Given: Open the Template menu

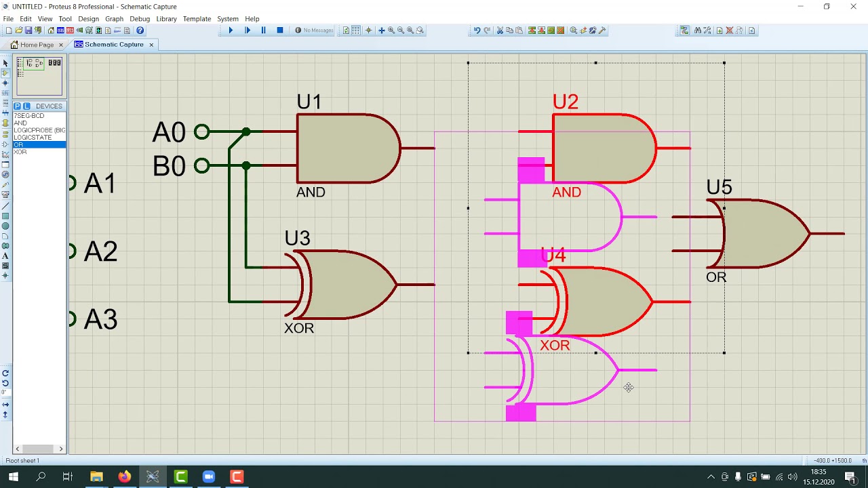Looking at the screenshot, I should tap(197, 18).
